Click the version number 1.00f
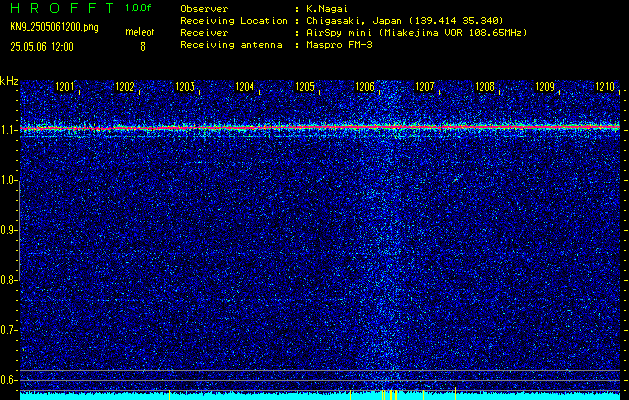629x400 pixels. (138, 8)
